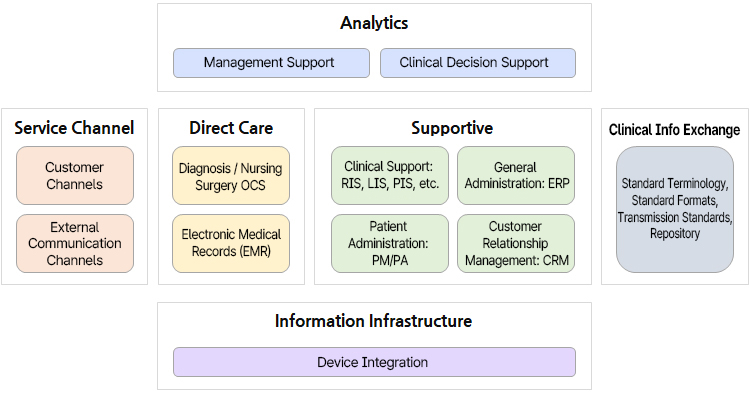Click the word Repository in gray box
This screenshot has height=401, width=750.
[675, 234]
